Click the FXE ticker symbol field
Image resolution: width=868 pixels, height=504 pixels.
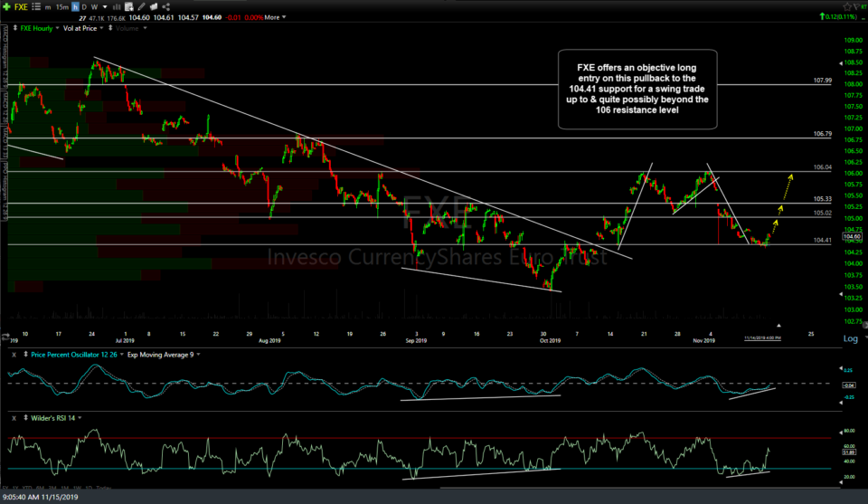[x=21, y=5]
